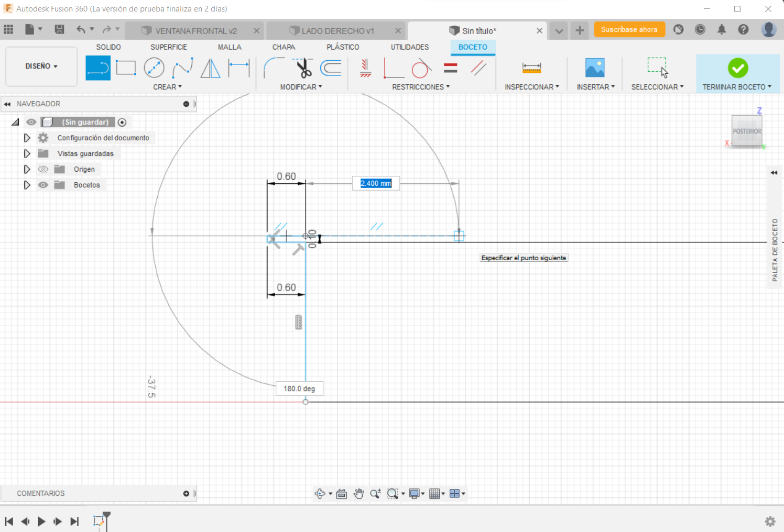The image size is (784, 532).
Task: Undo the last action
Action: pos(81,29)
